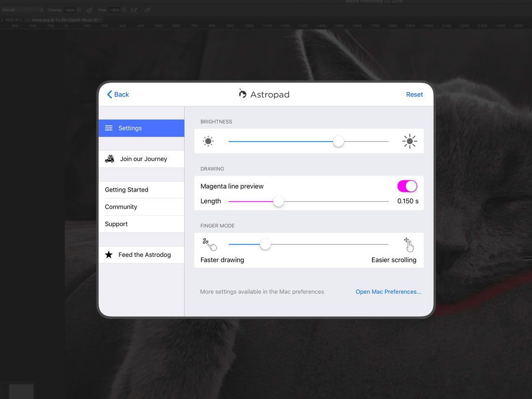Toggle Photoshop's pressure for opacity icon
The width and height of the screenshot is (532, 399).
(89, 10)
